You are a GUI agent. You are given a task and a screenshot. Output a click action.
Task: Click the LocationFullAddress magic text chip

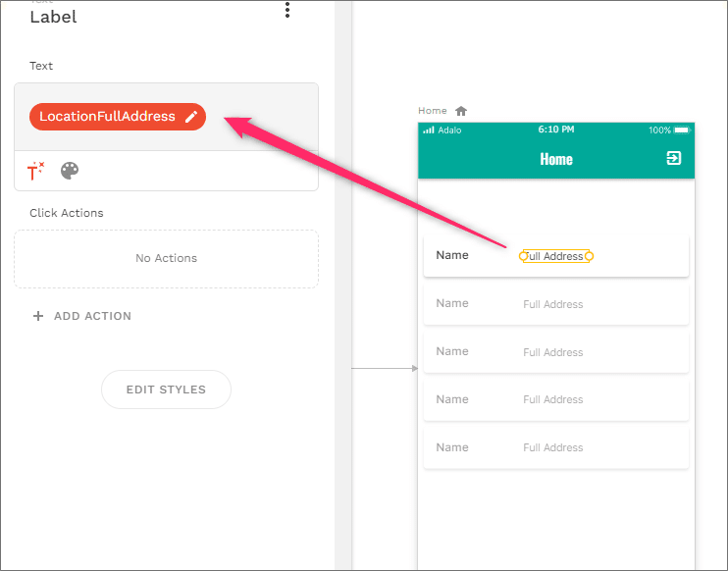pyautogui.click(x=118, y=117)
